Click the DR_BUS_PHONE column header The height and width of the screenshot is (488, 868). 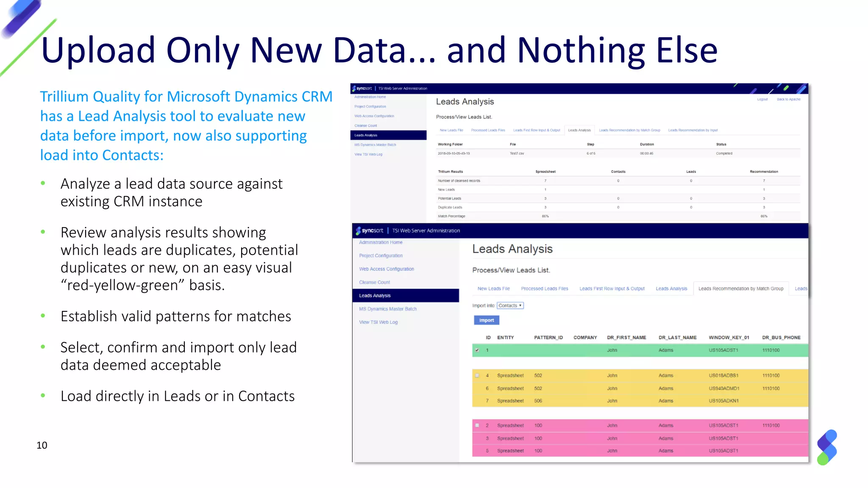781,338
